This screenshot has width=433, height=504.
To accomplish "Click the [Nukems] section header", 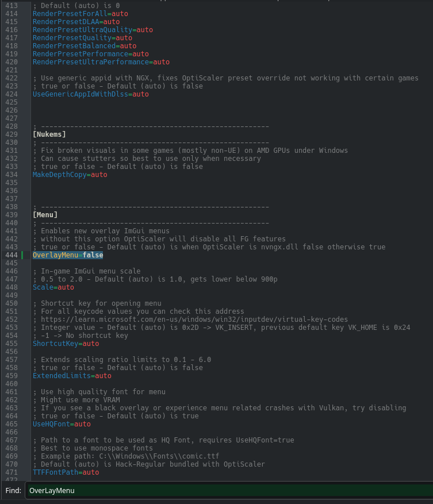I will [49, 134].
